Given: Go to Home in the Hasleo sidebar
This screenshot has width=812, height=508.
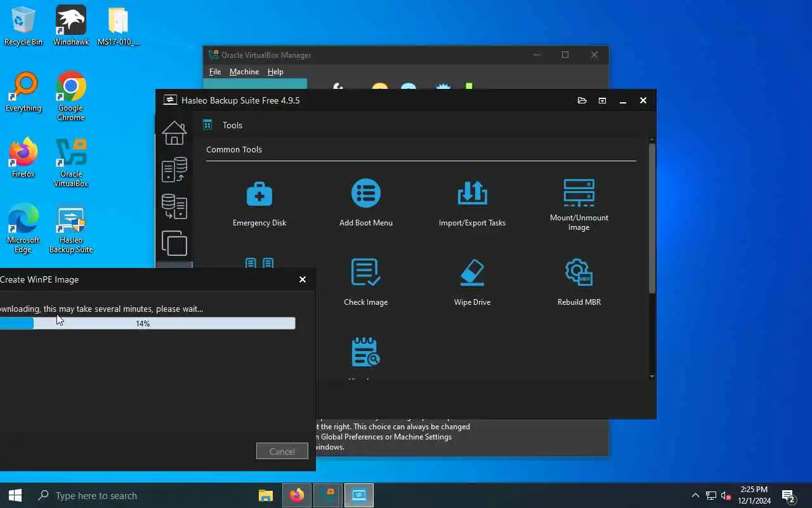Looking at the screenshot, I should (x=174, y=133).
